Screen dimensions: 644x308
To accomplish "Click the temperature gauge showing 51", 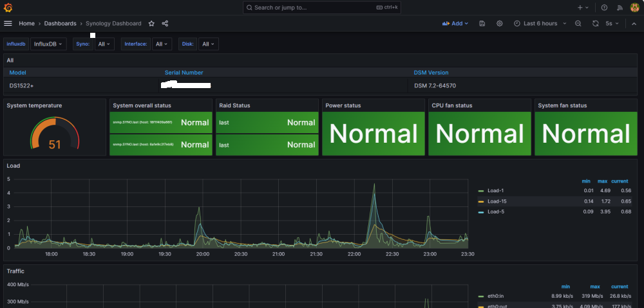I will (x=55, y=134).
